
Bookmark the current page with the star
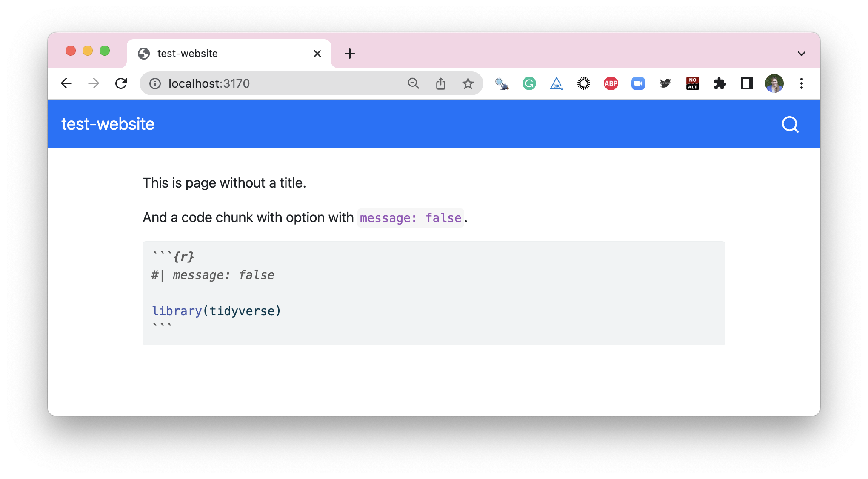468,83
